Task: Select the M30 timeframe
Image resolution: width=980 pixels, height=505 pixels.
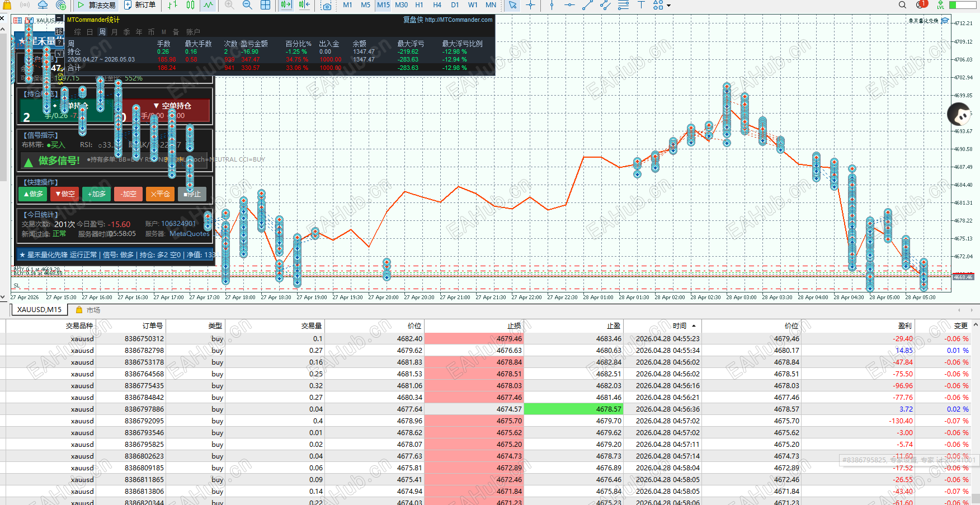Action: pyautogui.click(x=401, y=5)
